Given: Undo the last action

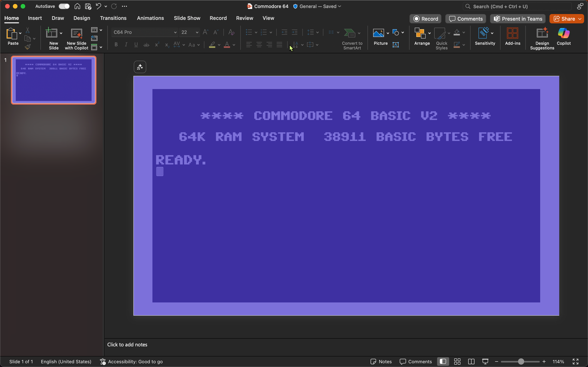Looking at the screenshot, I should click(x=98, y=6).
